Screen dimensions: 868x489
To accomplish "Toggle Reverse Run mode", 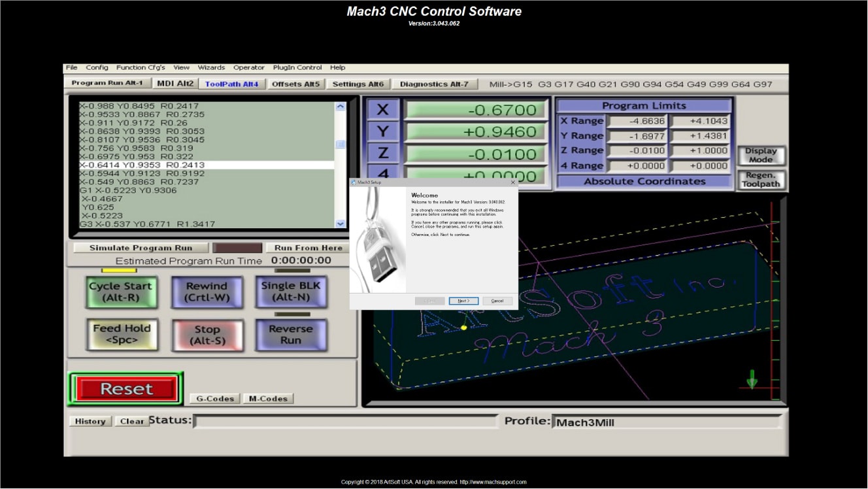I will pyautogui.click(x=291, y=335).
